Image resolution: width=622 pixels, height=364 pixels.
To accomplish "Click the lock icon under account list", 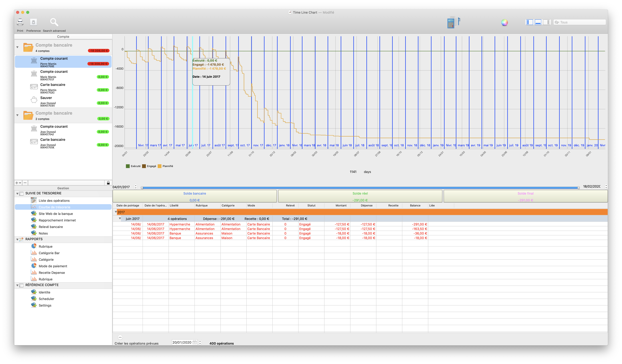I will [108, 183].
